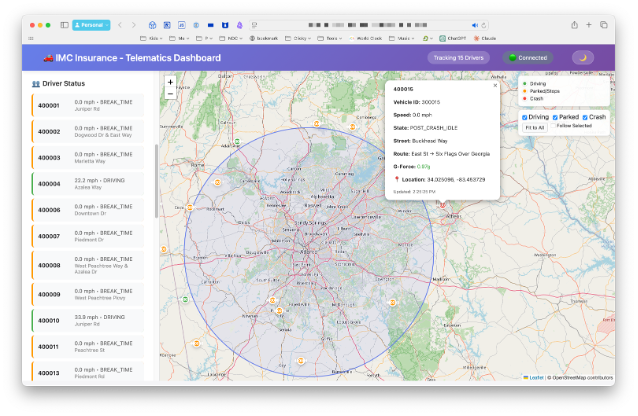
Task: Click the green driving marker near top-left of circle
Action: pos(237,142)
